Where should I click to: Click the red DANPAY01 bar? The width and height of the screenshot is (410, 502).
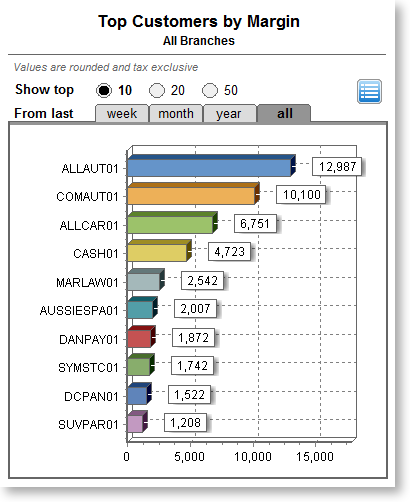point(141,336)
